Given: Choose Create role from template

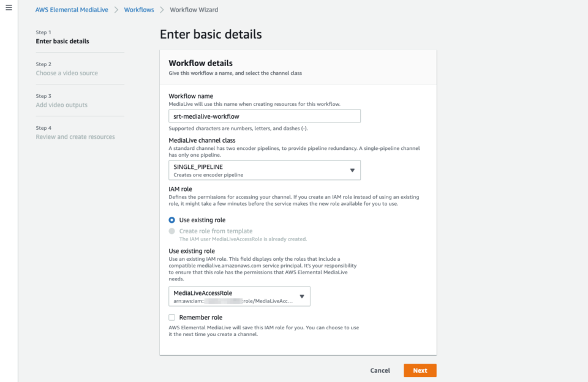Looking at the screenshot, I should click(x=172, y=231).
